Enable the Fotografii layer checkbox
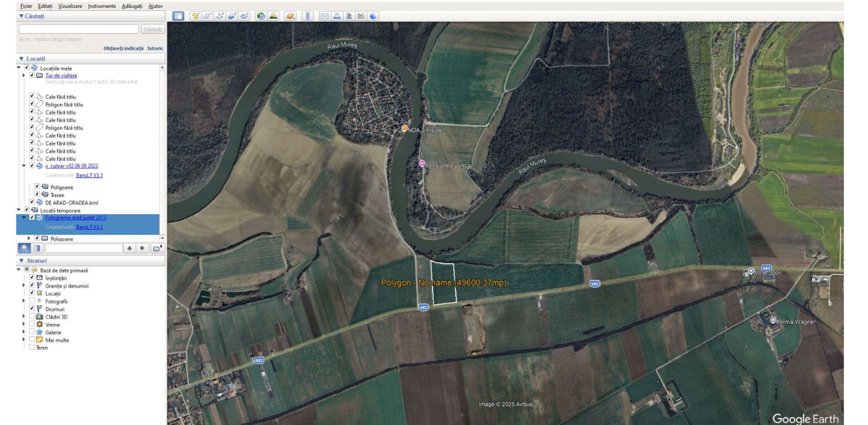 (32, 301)
